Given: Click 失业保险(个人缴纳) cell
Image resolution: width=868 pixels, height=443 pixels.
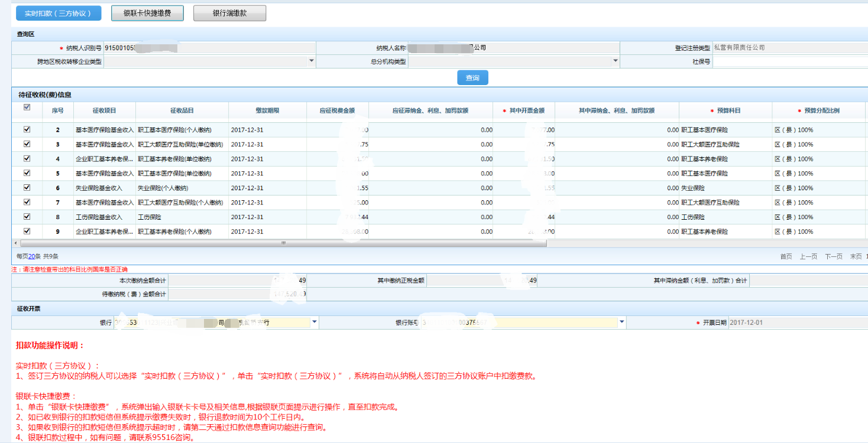Looking at the screenshot, I should pos(182,188).
